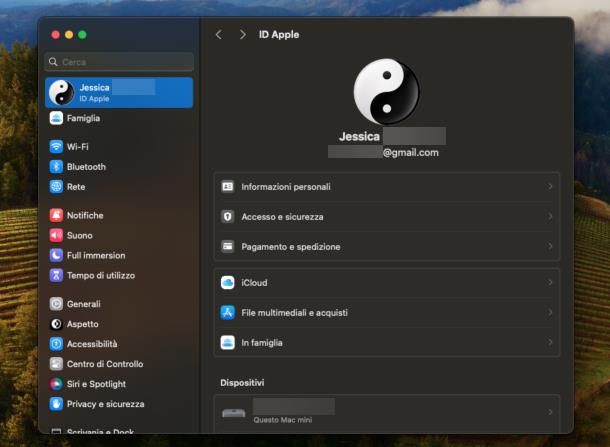Close the settings window with red button

tap(56, 35)
